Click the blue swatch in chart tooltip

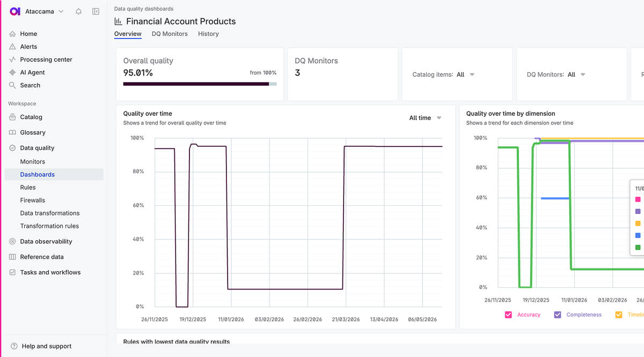point(638,235)
